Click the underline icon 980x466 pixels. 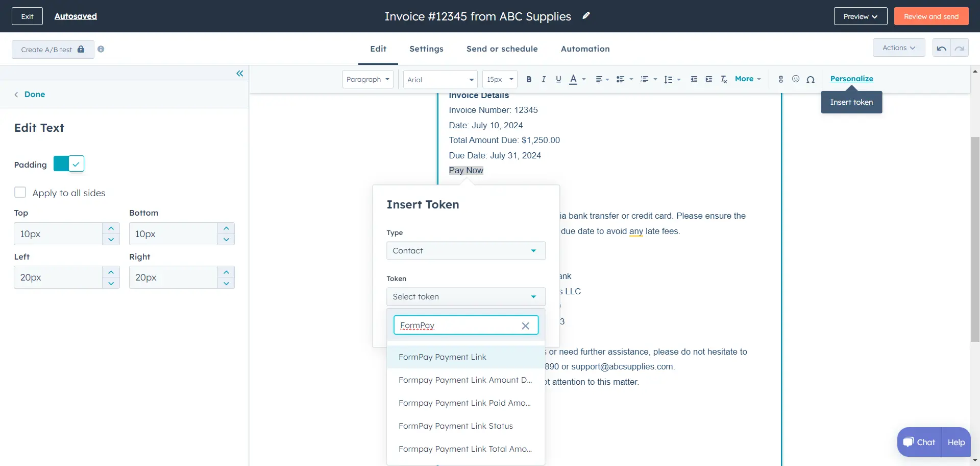click(x=558, y=79)
